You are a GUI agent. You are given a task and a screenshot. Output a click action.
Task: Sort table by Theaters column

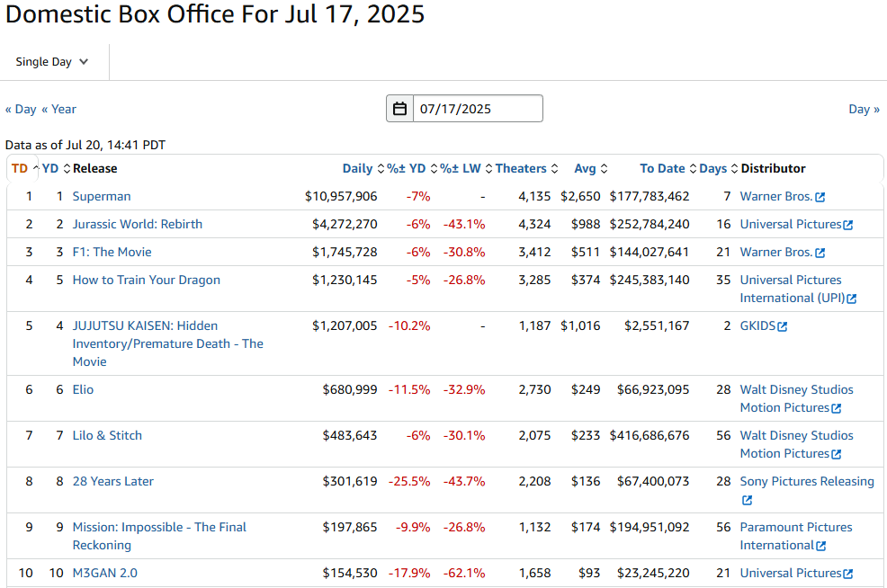[x=526, y=168]
